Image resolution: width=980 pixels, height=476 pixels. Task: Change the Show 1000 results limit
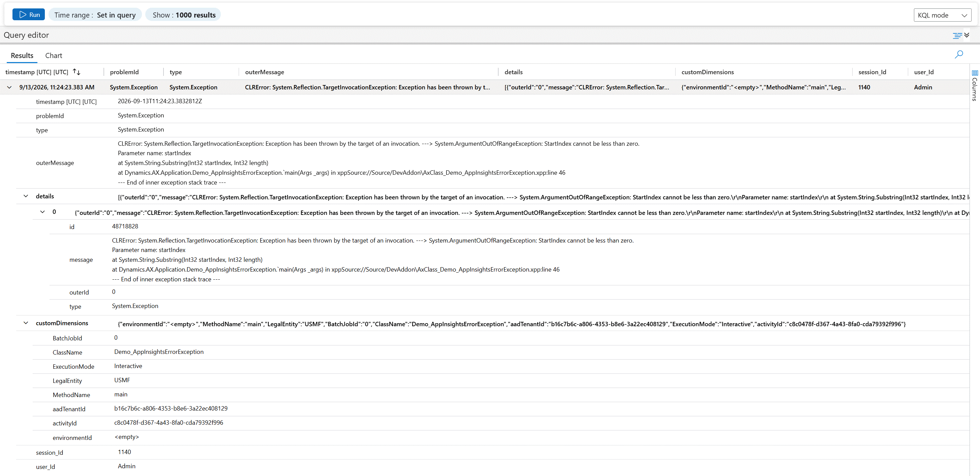tap(184, 15)
